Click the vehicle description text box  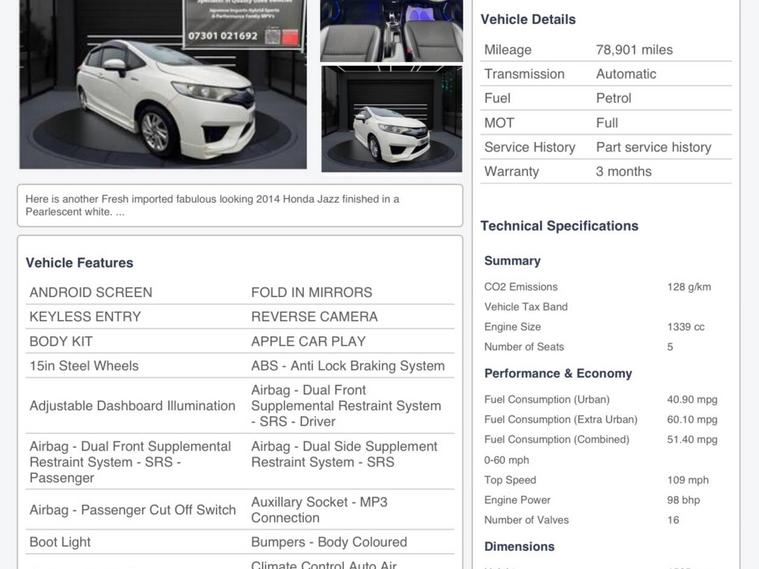click(x=239, y=205)
